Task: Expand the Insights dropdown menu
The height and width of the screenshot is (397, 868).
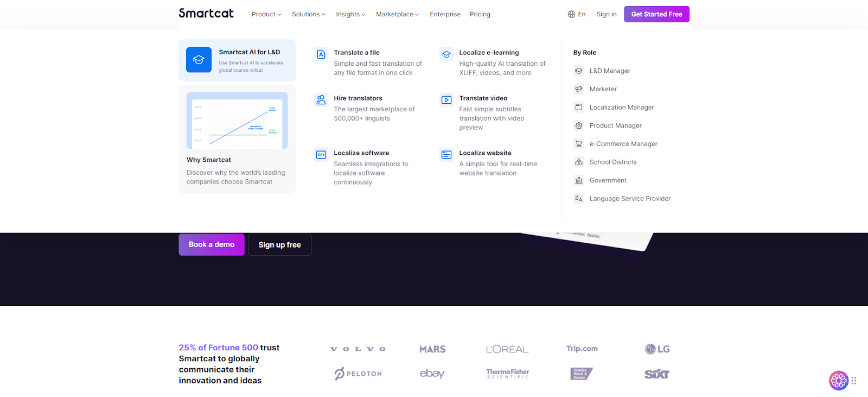Action: click(x=350, y=14)
